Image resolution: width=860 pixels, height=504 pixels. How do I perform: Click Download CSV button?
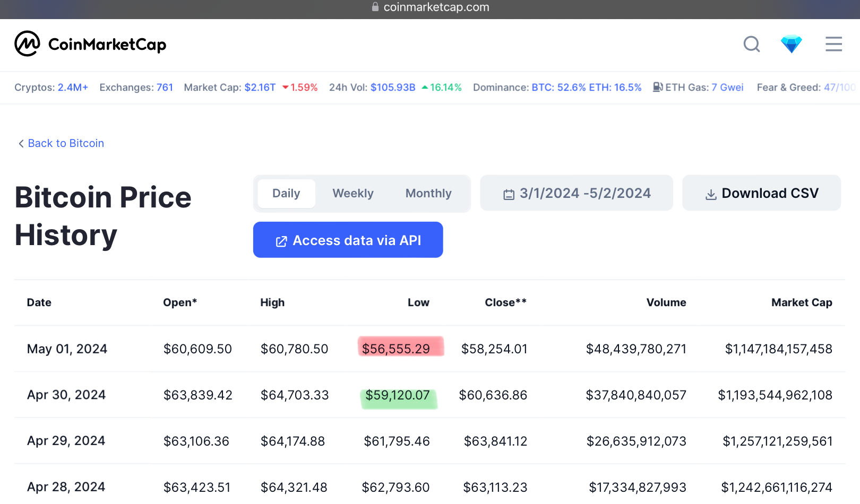tap(761, 193)
